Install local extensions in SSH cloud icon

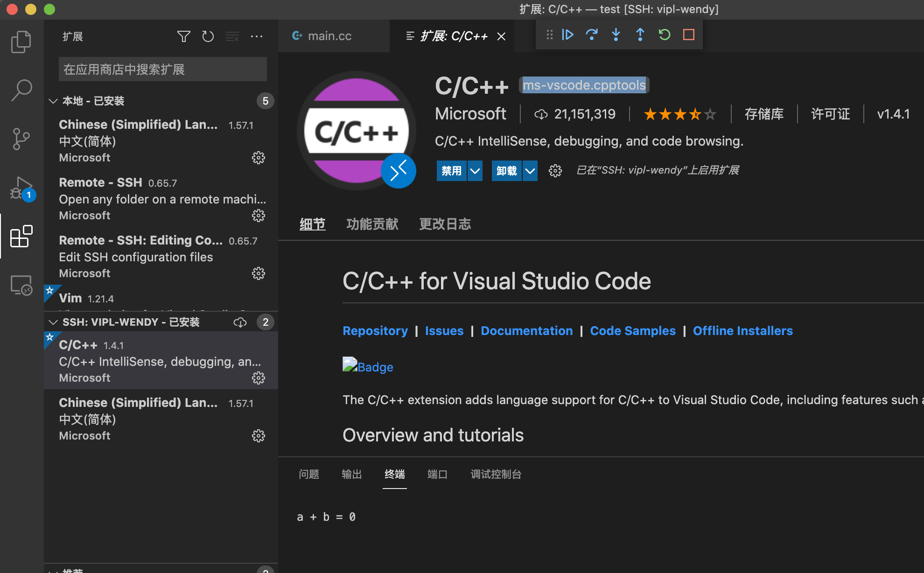pos(240,322)
